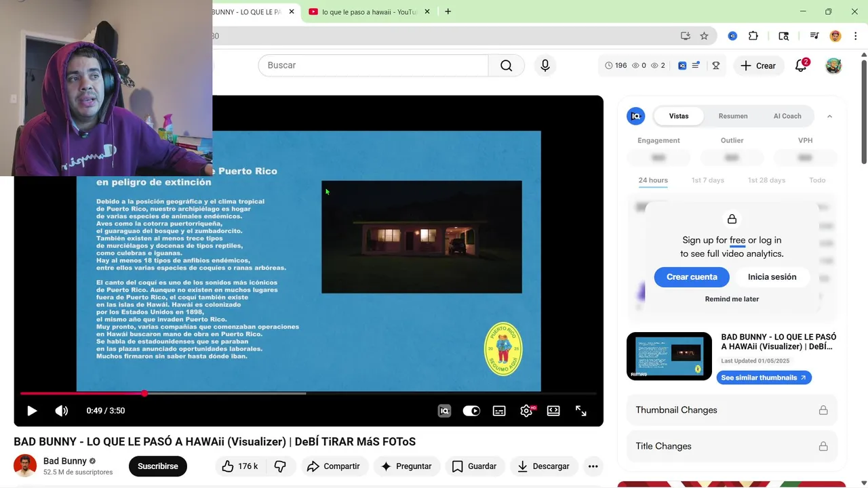Switch to theater mode view

pos(553,411)
